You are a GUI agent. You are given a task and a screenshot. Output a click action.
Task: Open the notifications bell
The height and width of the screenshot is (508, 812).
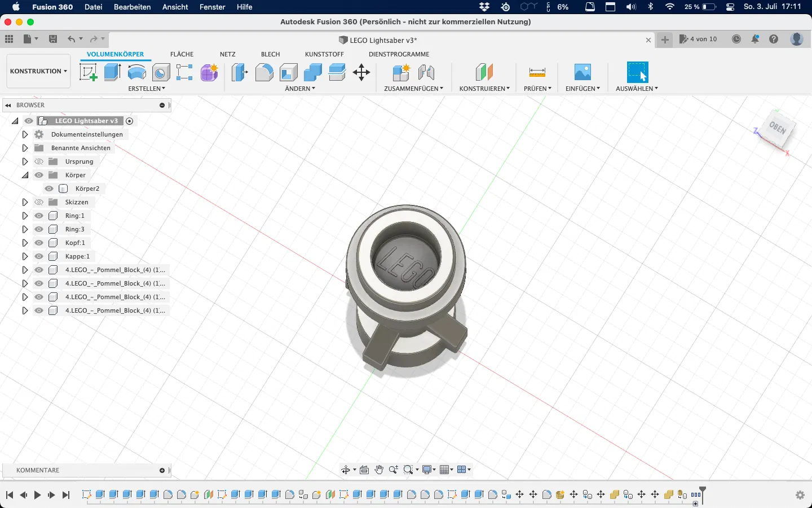tap(755, 39)
